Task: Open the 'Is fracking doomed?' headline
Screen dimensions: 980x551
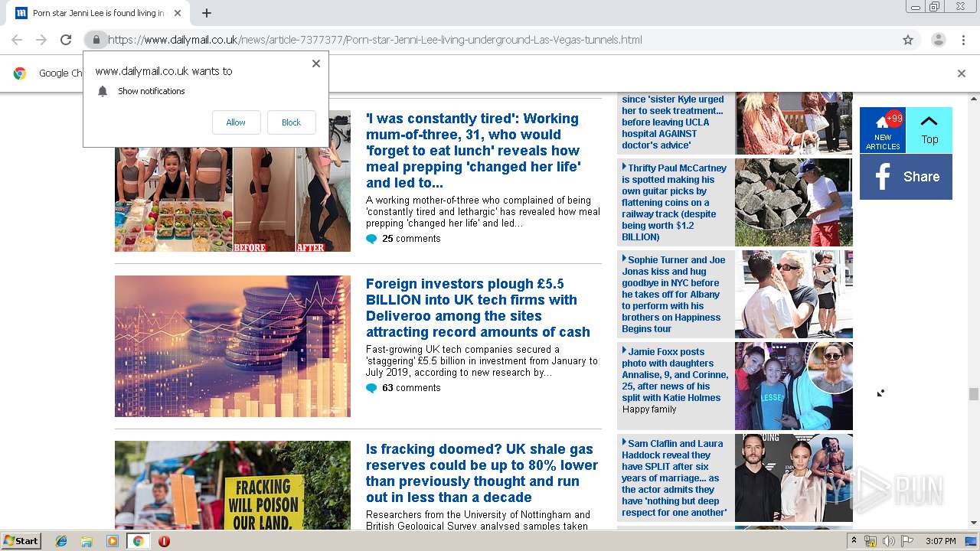Action: tap(482, 473)
